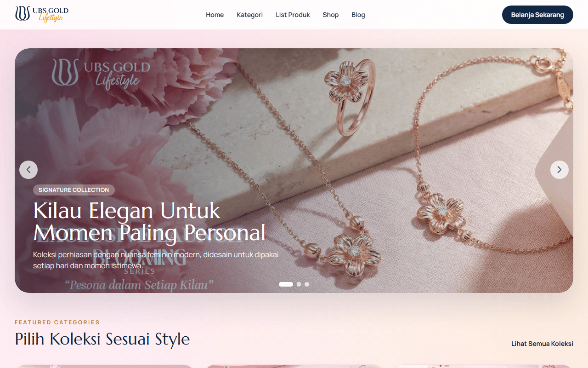Click the Pilih Koleksi Sesuai Style heading
588x368 pixels.
[102, 339]
